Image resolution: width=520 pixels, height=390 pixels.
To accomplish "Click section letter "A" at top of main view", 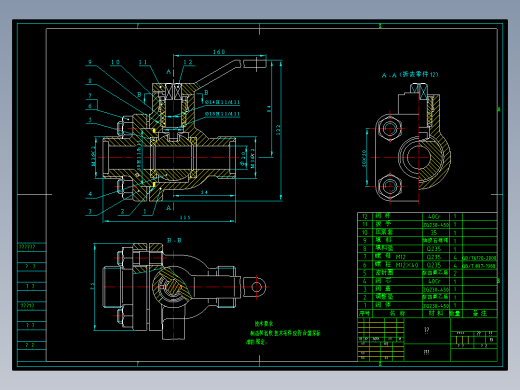I will pos(169,72).
